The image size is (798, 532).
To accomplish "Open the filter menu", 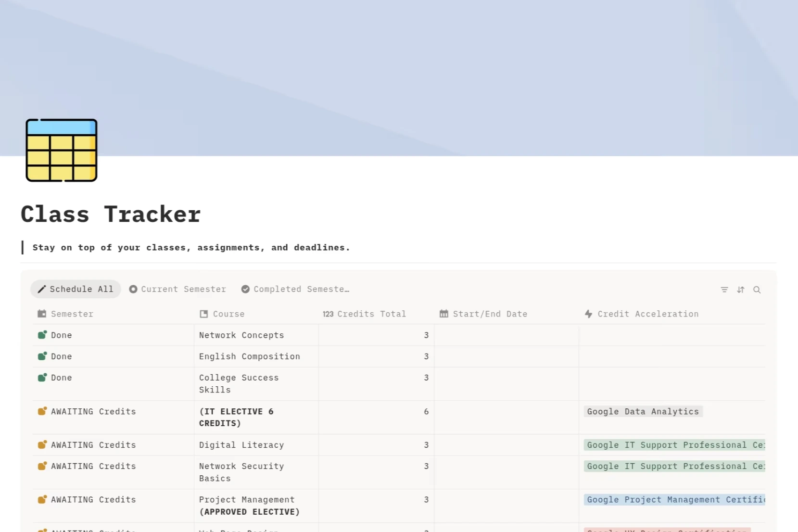I will [x=724, y=290].
